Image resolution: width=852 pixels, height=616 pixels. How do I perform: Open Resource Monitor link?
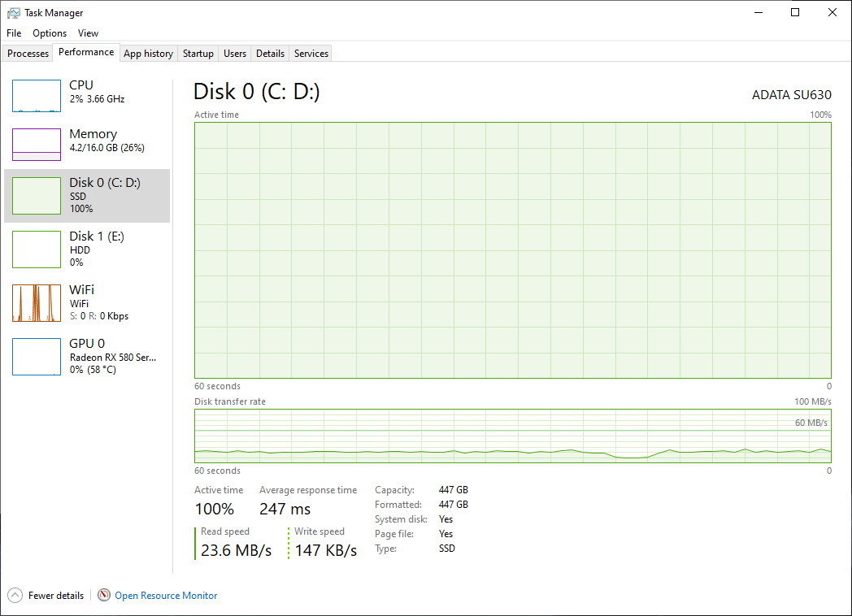pyautogui.click(x=166, y=596)
